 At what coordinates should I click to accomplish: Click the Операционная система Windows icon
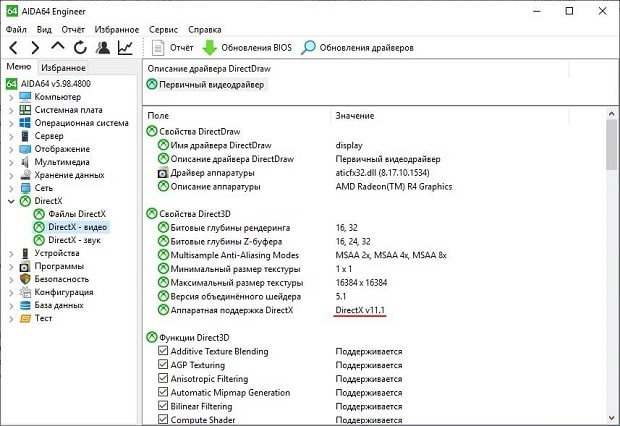pyautogui.click(x=25, y=123)
